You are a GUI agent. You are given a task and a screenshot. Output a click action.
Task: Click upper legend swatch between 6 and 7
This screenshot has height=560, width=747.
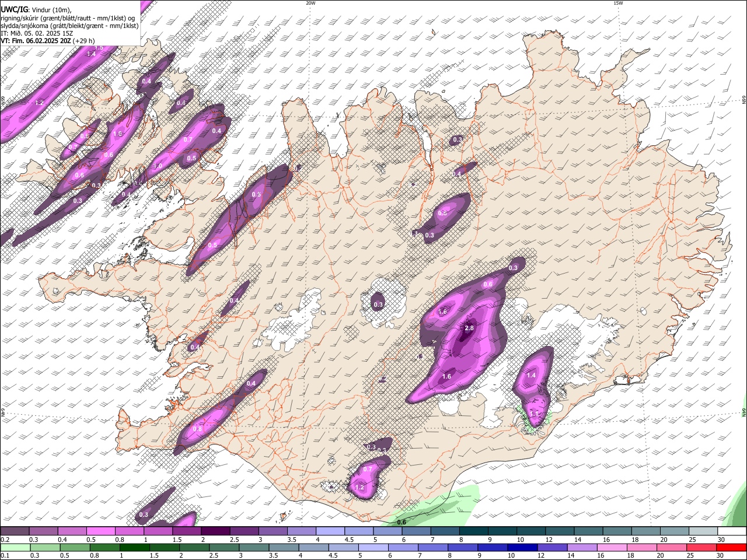click(x=416, y=531)
